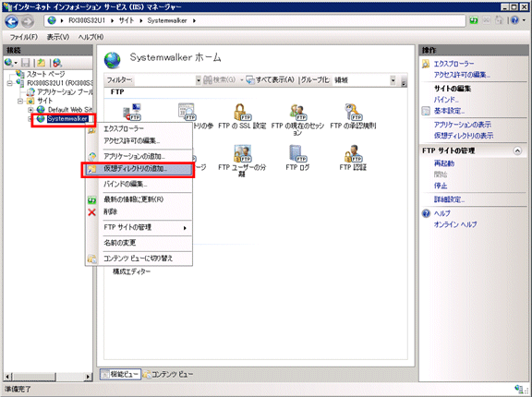532x397 pixels.
Task: Open the 表示(V) menu
Action: (x=57, y=37)
